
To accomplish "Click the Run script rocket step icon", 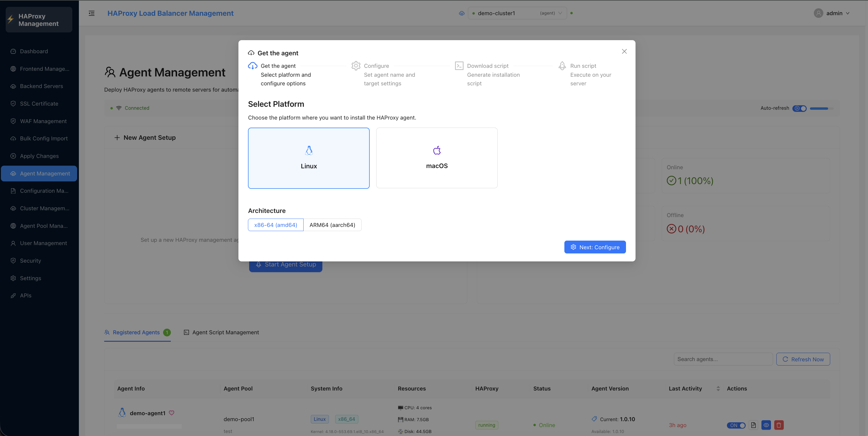I will 562,66.
